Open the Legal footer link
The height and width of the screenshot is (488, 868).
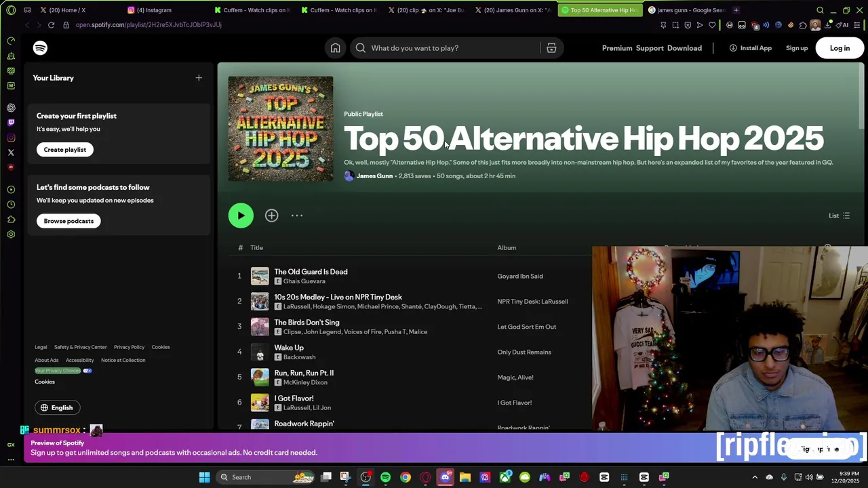(41, 347)
